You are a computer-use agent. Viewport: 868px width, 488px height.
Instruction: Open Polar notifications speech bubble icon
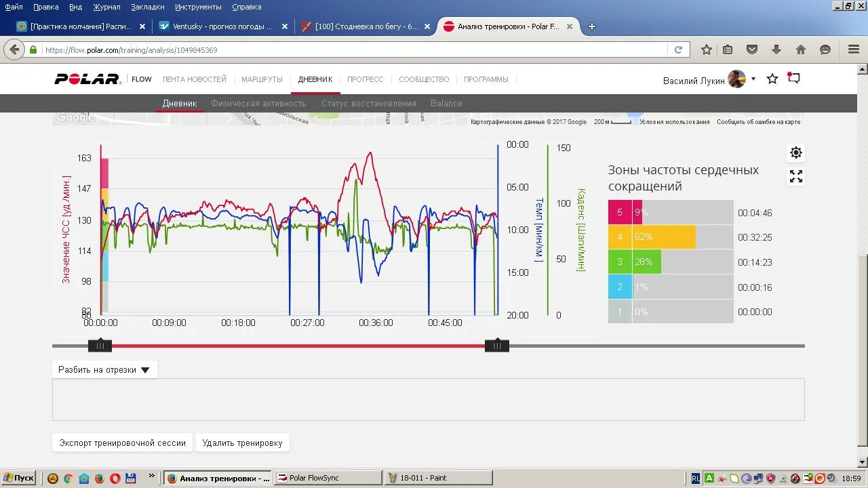pyautogui.click(x=793, y=79)
